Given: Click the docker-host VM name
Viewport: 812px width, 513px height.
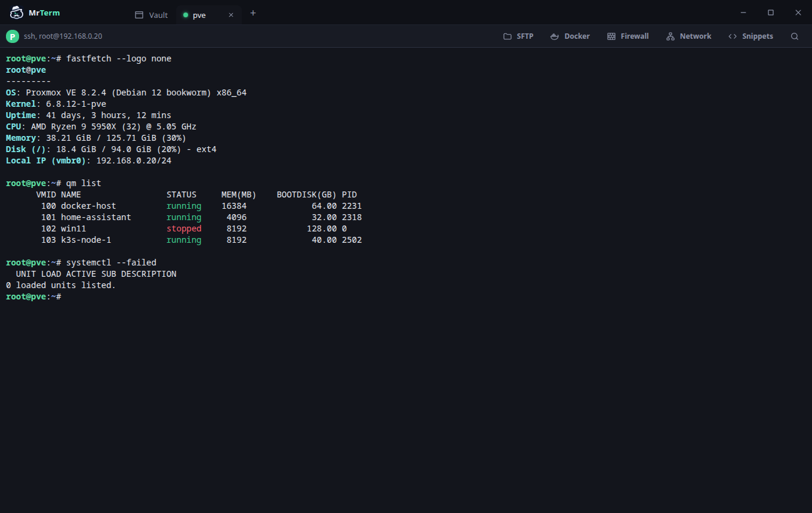Looking at the screenshot, I should click(x=88, y=206).
